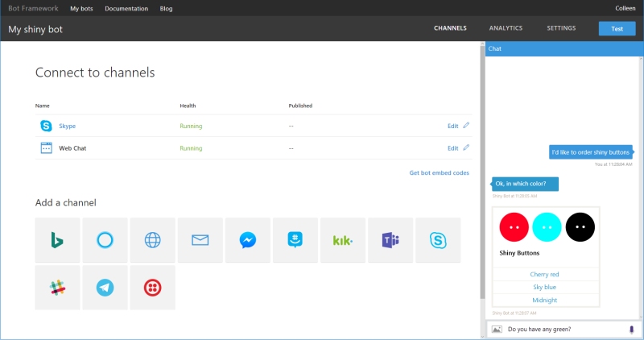Click the Running status for Skype

[x=191, y=126]
